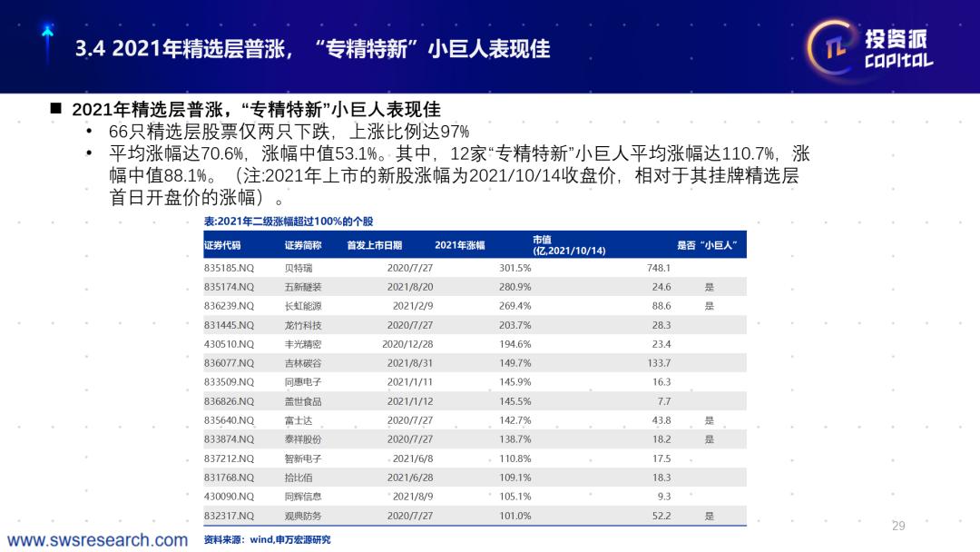Click the 是 marker in 富士达 row

(x=710, y=420)
